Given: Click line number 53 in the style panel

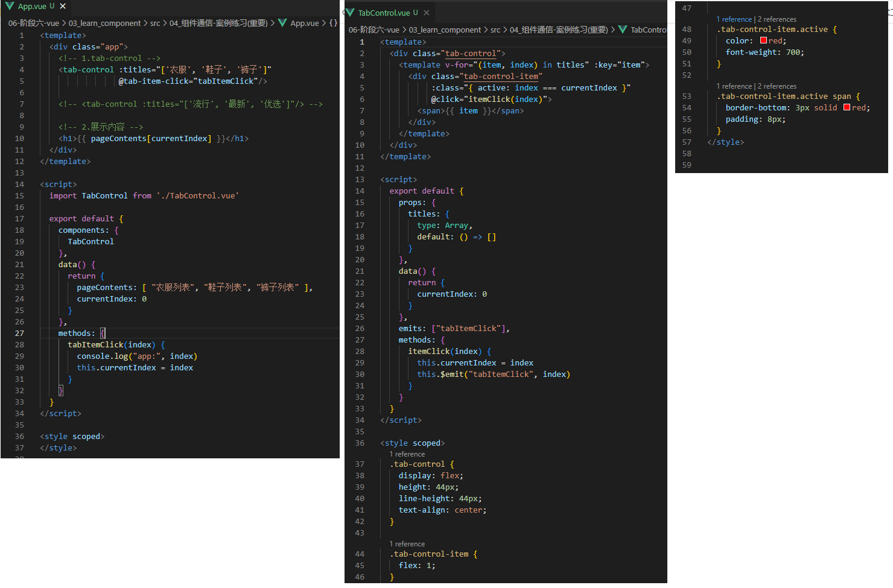Looking at the screenshot, I should [x=687, y=96].
